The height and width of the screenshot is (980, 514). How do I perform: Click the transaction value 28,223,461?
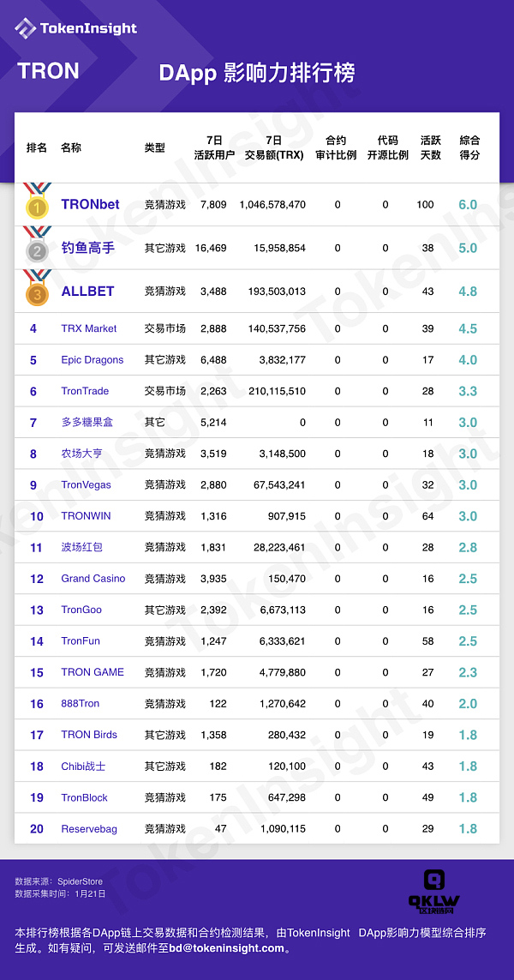[279, 548]
